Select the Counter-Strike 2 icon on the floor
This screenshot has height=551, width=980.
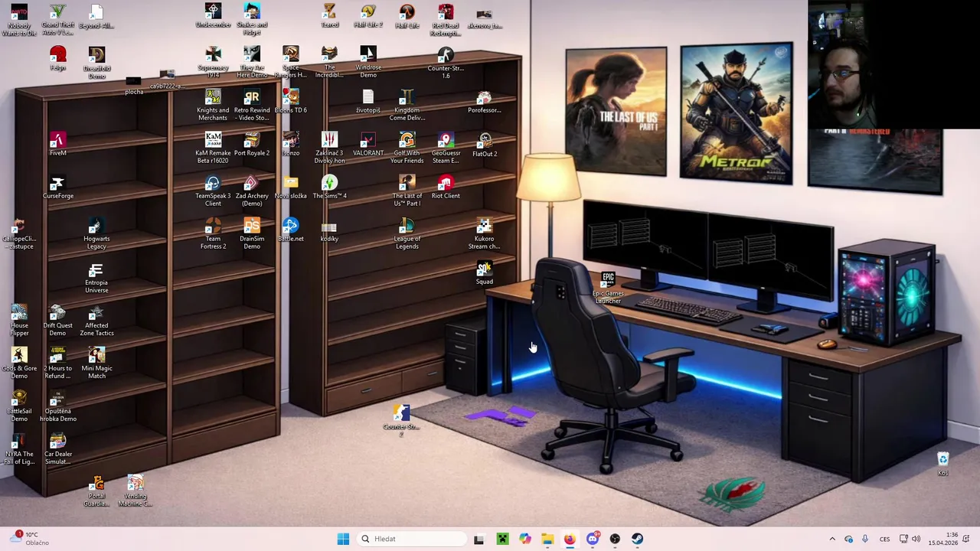tap(401, 421)
